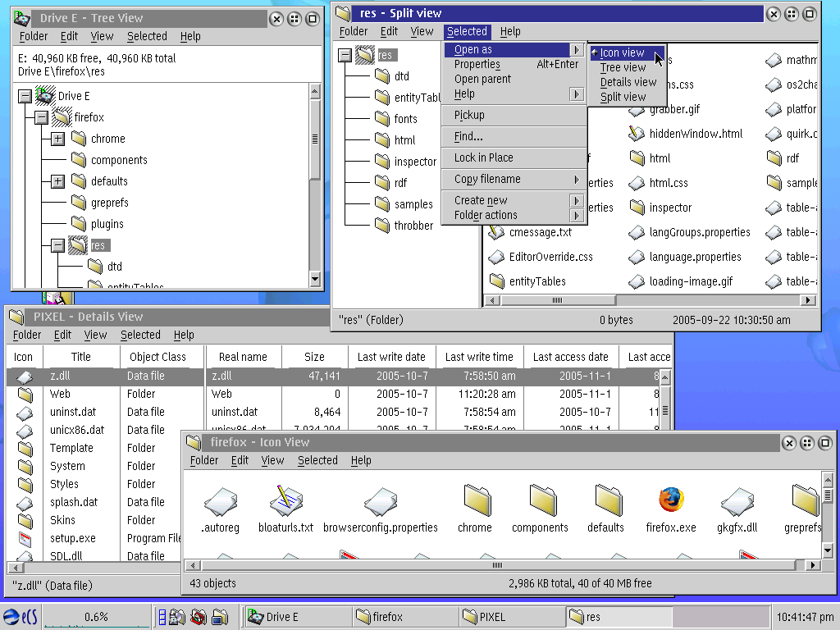This screenshot has height=630, width=840.
Task: Click the scroll-down arrow in Drive E tree
Action: (x=315, y=279)
